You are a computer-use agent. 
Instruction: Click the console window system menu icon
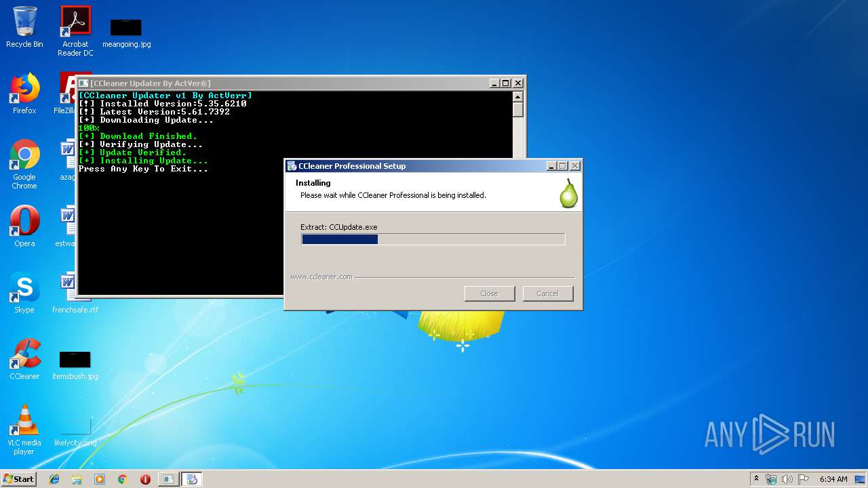point(83,83)
